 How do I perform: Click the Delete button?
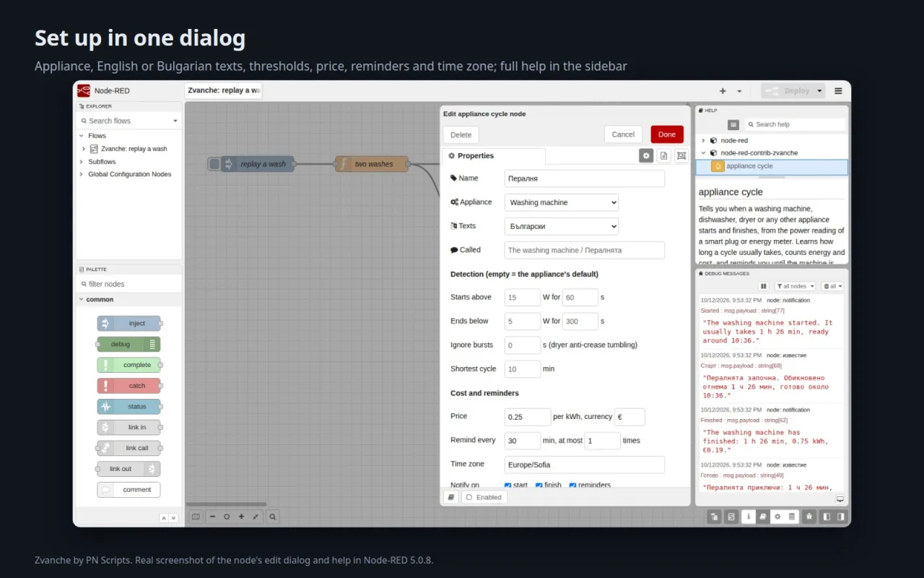click(461, 134)
